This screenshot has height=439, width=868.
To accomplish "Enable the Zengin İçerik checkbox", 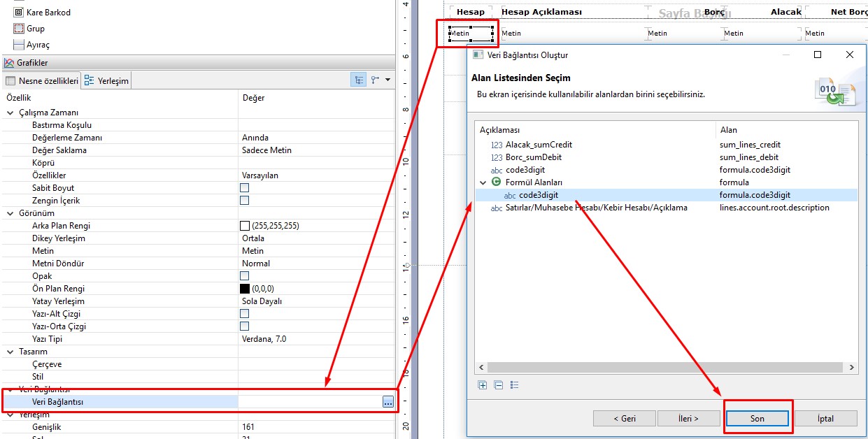I will [245, 201].
